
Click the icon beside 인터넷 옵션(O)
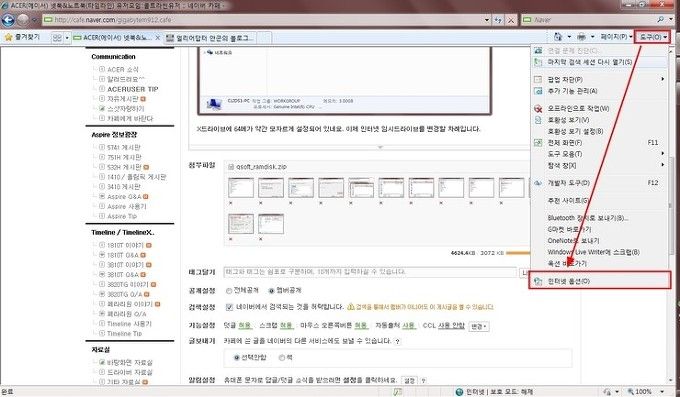538,281
